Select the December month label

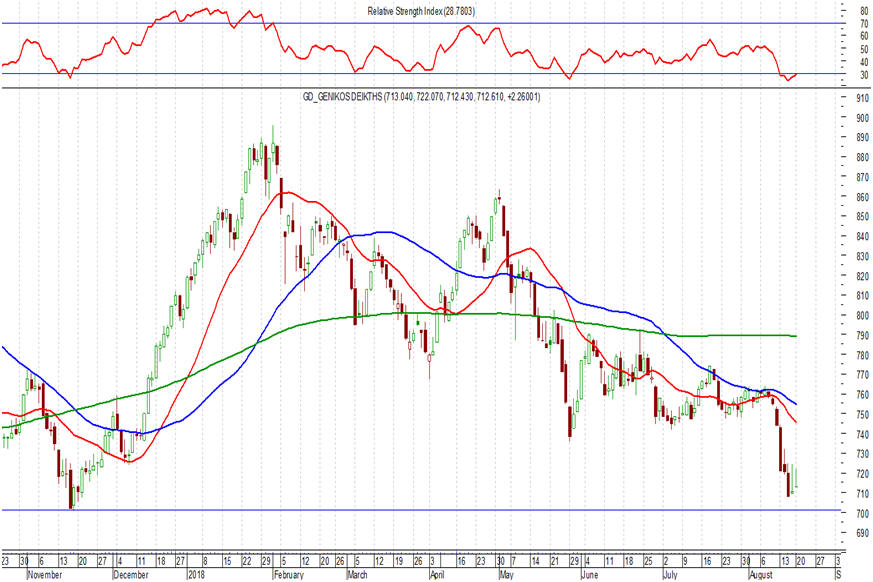[x=131, y=574]
